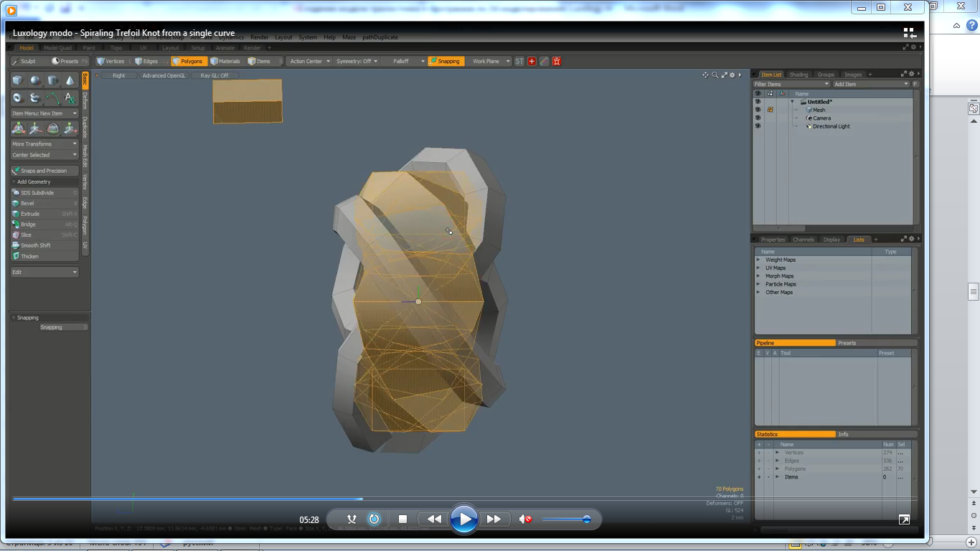The image size is (980, 551).
Task: Select the Cylinder primitive tool
Action: [52, 80]
